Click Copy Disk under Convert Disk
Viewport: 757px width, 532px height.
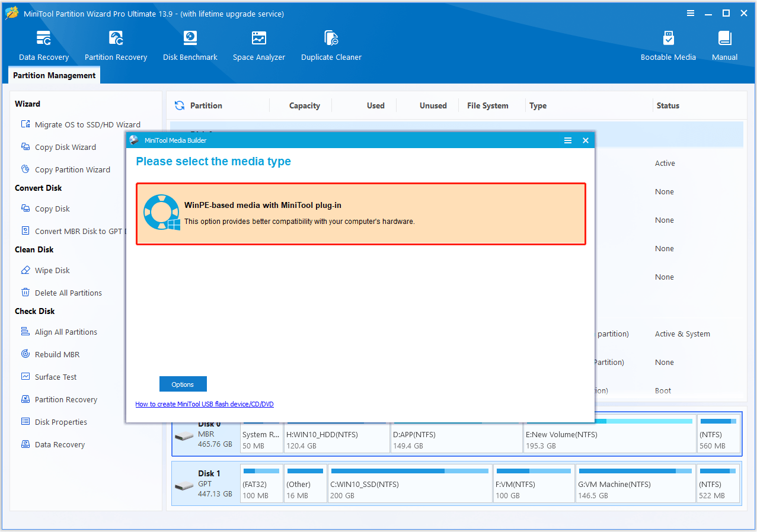pos(45,209)
